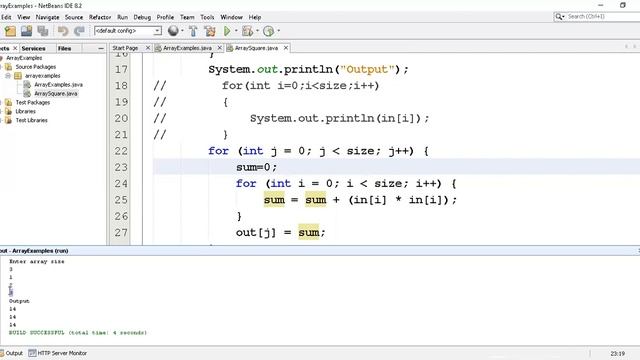This screenshot has height=360, width=640.
Task: Open the Team menu
Action: (x=187, y=17)
